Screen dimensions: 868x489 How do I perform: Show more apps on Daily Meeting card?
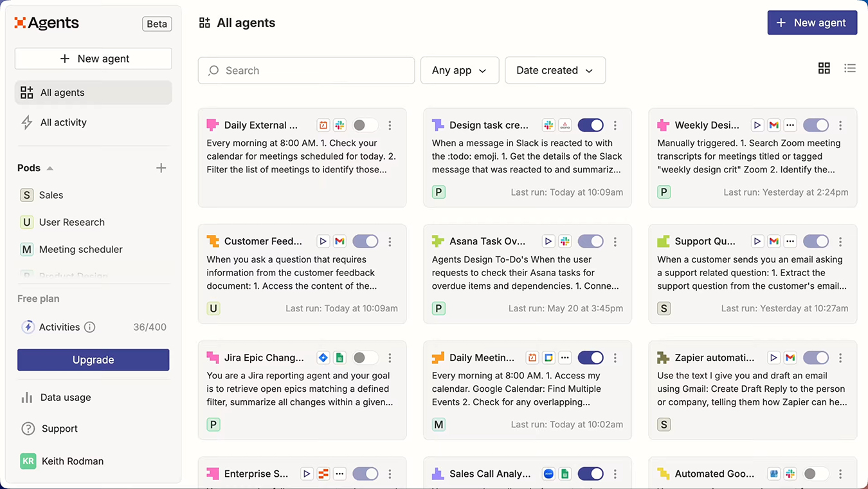pyautogui.click(x=565, y=358)
